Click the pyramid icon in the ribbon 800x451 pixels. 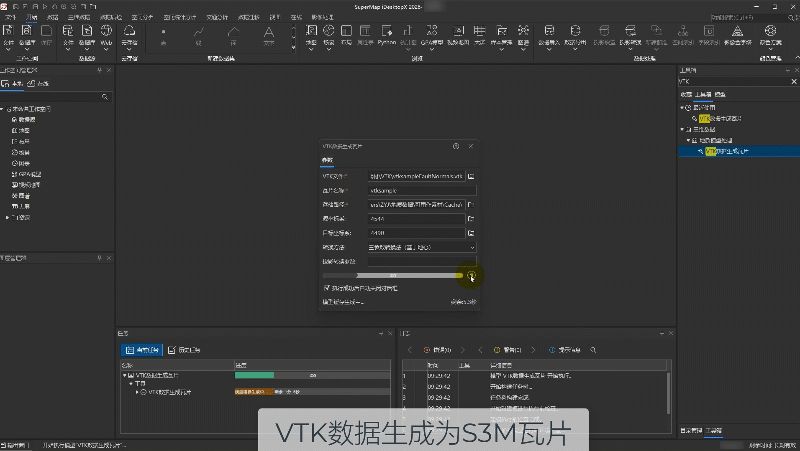point(737,35)
